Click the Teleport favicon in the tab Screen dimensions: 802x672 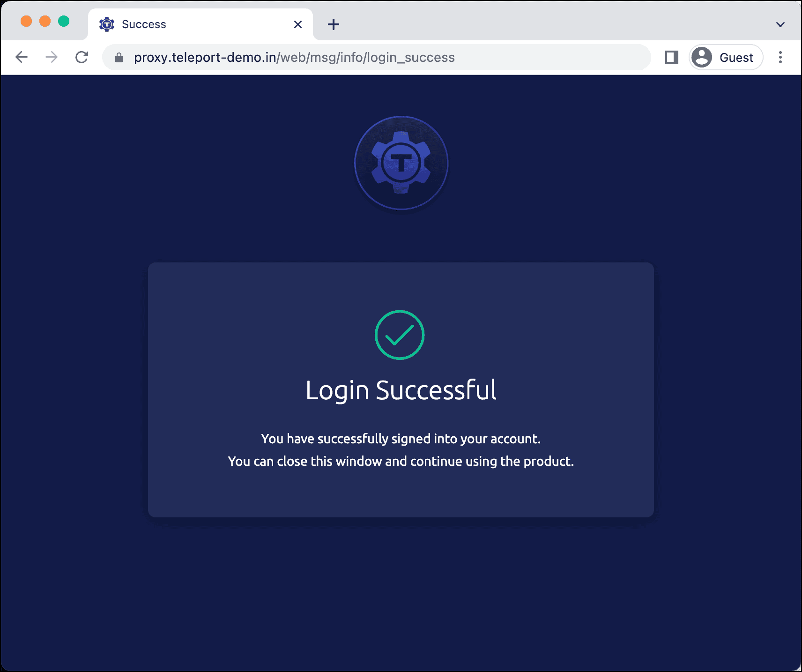click(x=107, y=24)
